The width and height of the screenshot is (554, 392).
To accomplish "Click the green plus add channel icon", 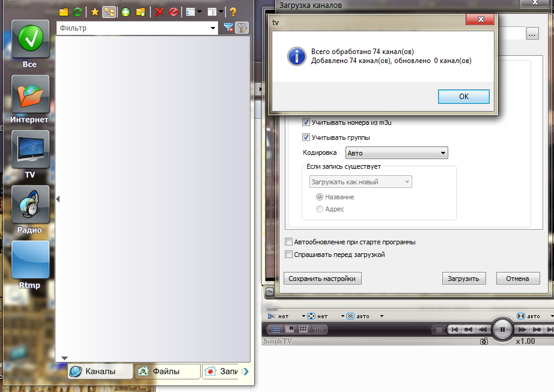I will (126, 12).
